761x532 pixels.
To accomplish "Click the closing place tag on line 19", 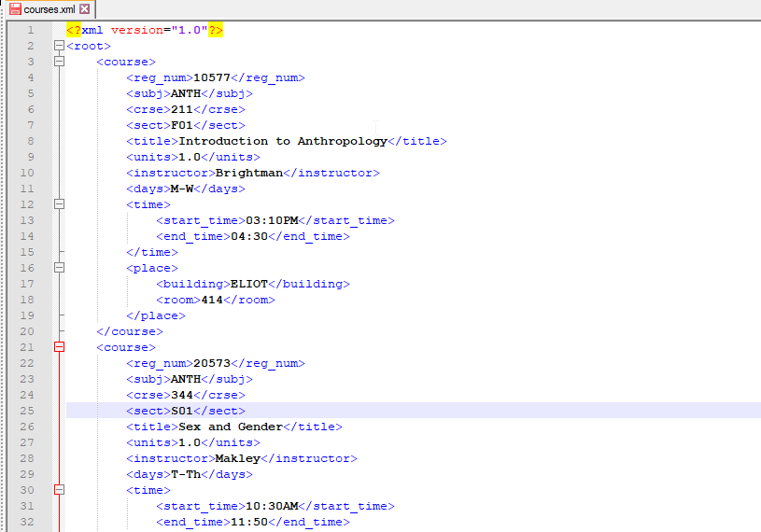I will tap(156, 315).
